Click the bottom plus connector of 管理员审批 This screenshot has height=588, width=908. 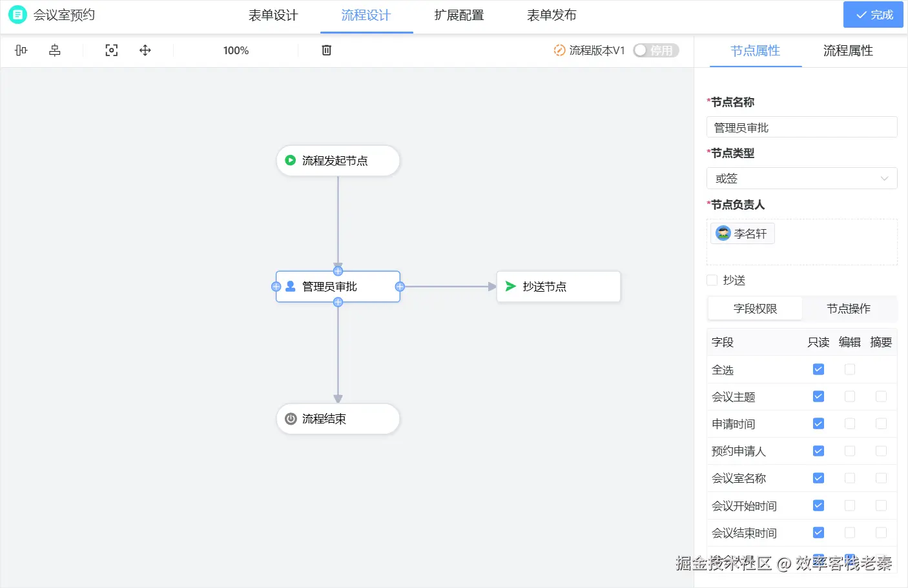(338, 302)
